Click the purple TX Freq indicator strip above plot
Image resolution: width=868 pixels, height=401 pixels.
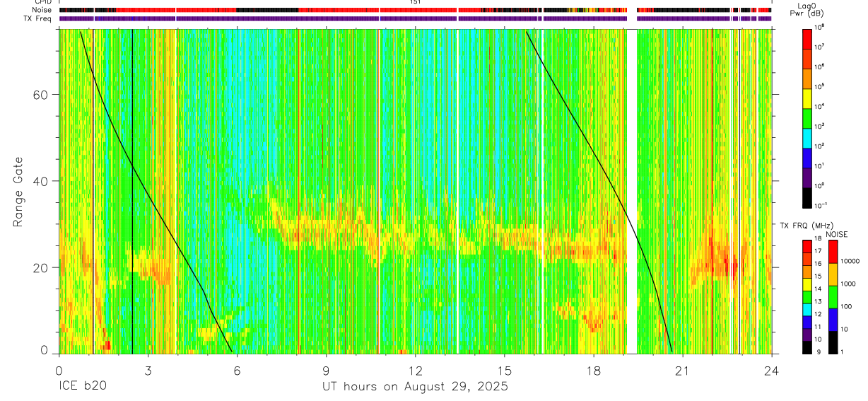tap(415, 19)
